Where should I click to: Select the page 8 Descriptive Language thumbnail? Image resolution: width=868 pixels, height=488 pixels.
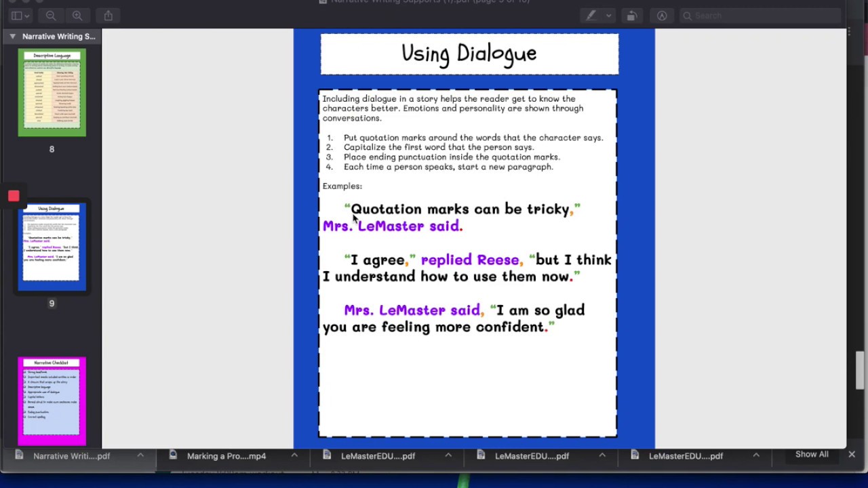tap(52, 93)
